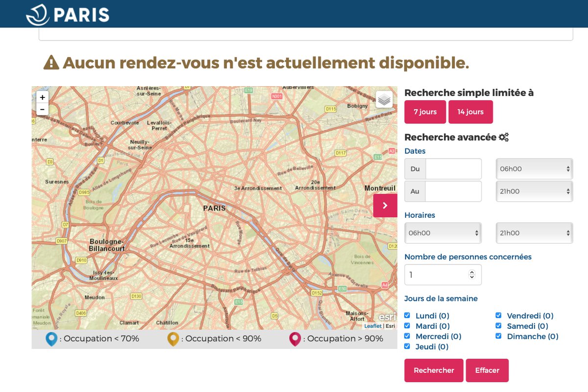Screen dimensions: 588x392
Task: Uncheck the Dimanche checkbox
Action: point(498,336)
